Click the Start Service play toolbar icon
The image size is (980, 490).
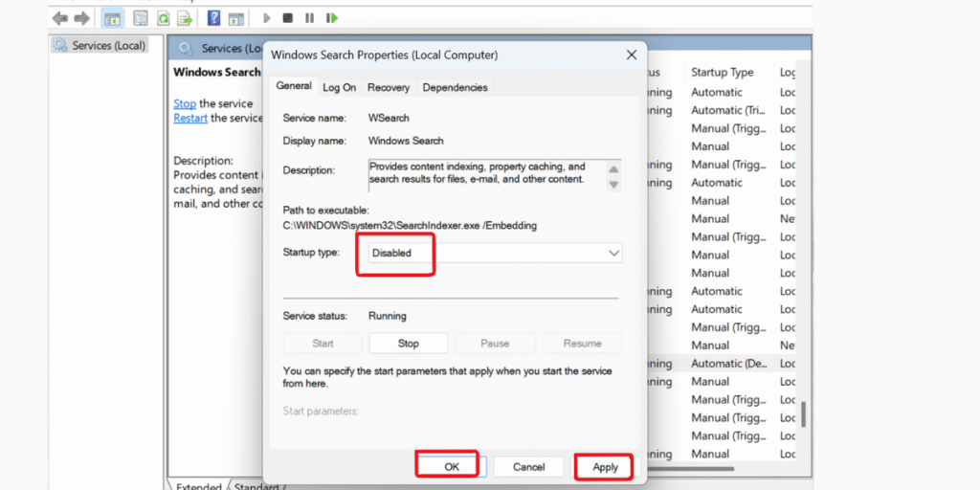click(267, 19)
